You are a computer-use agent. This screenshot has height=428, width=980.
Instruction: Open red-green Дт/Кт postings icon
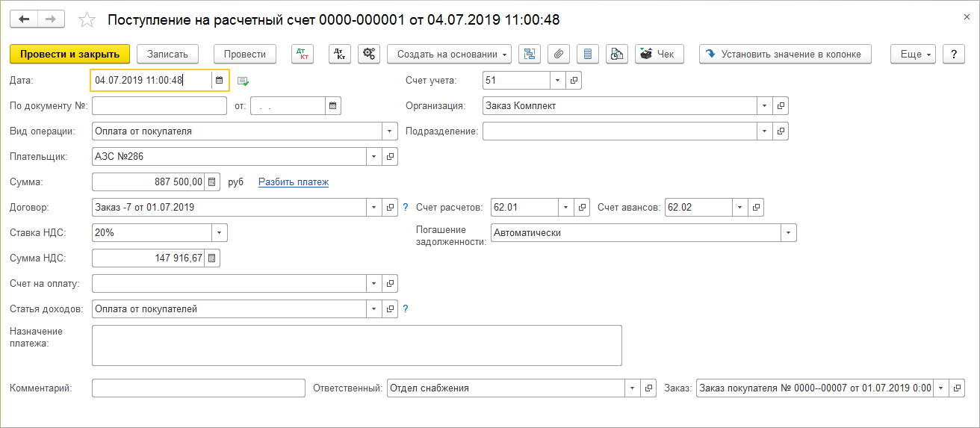tap(303, 54)
